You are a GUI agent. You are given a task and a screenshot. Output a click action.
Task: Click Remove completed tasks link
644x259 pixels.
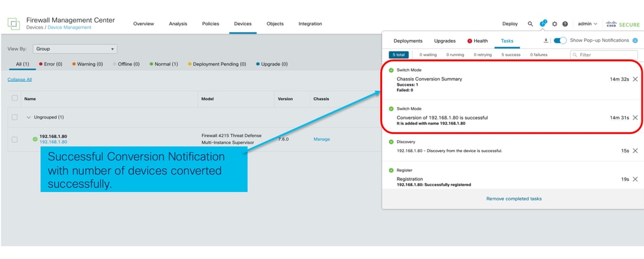pyautogui.click(x=514, y=198)
